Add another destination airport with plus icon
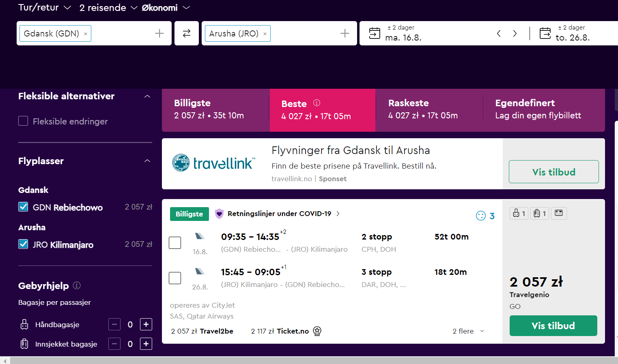The image size is (618, 364). pyautogui.click(x=345, y=33)
